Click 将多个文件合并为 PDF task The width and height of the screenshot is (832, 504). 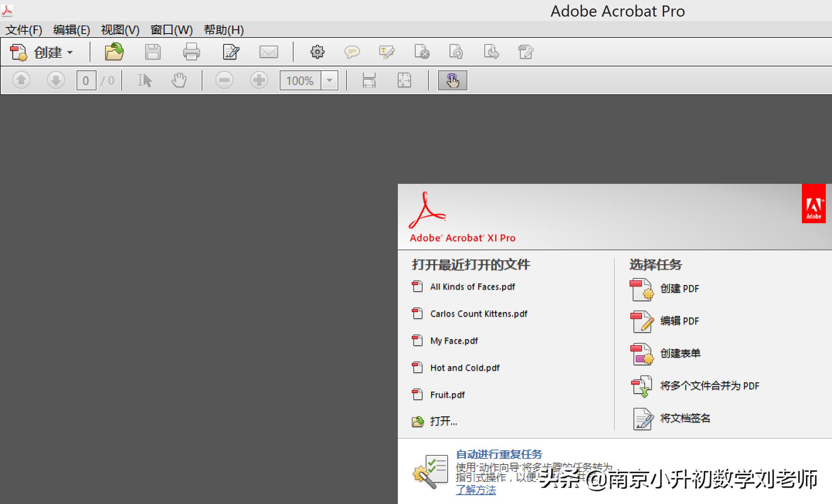709,385
